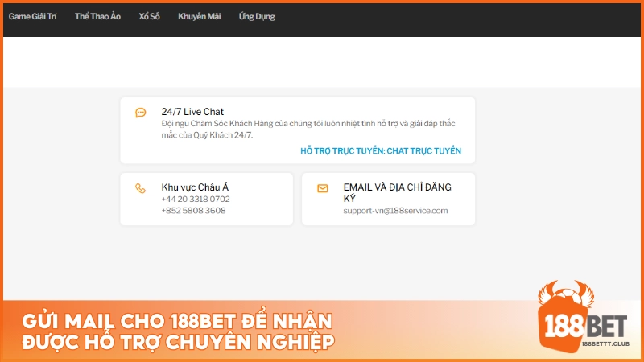Click the support-vn@188service.com email address
This screenshot has width=644, height=362.
[x=395, y=211]
